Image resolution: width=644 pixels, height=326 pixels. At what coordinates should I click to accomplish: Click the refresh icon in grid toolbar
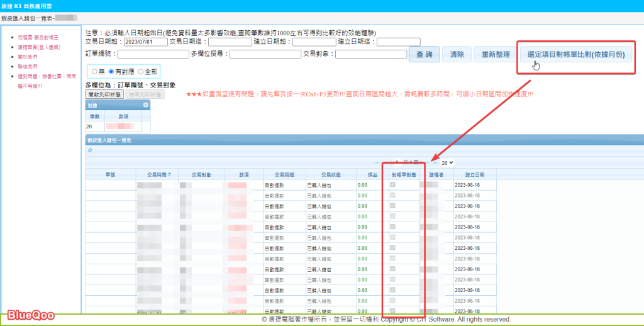[x=89, y=150]
